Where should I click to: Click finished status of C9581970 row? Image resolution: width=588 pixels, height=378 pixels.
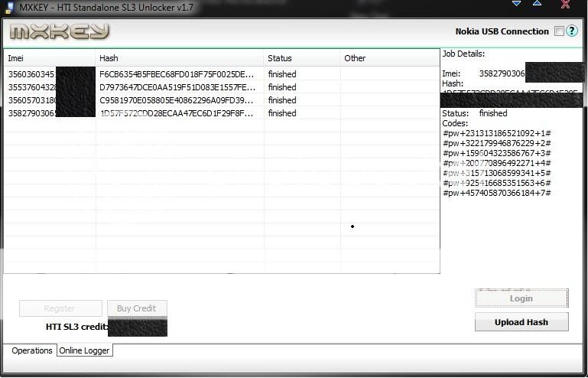click(282, 100)
